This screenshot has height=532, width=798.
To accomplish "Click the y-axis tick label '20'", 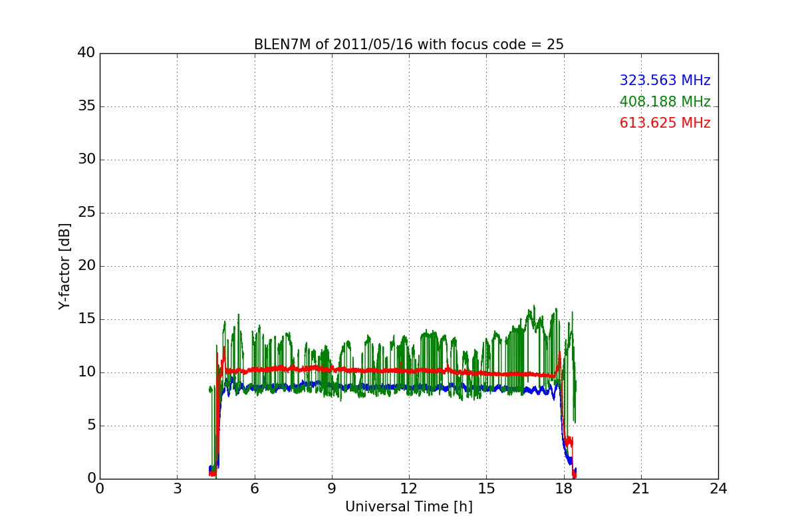I will point(86,266).
